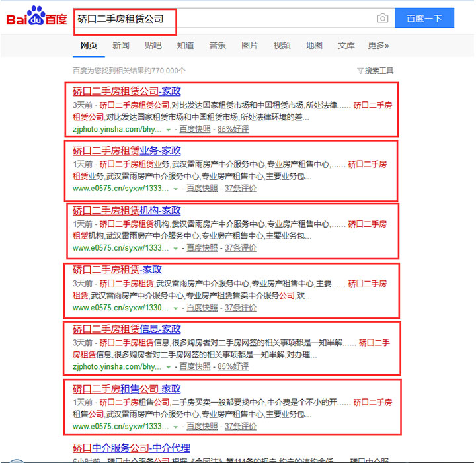The image size is (476, 463).
Task: Expand URL dropdown arrow of 租赁业务 result
Action: pos(175,189)
